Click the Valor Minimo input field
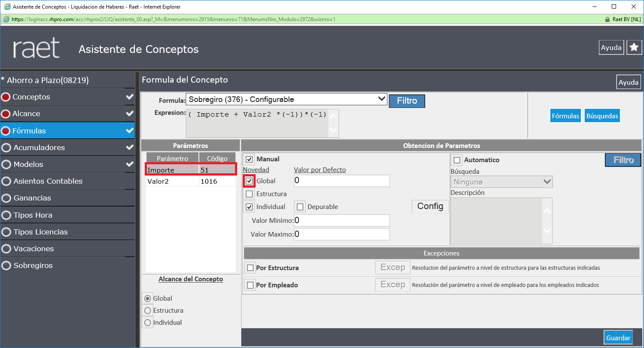The width and height of the screenshot is (644, 348). pos(342,220)
